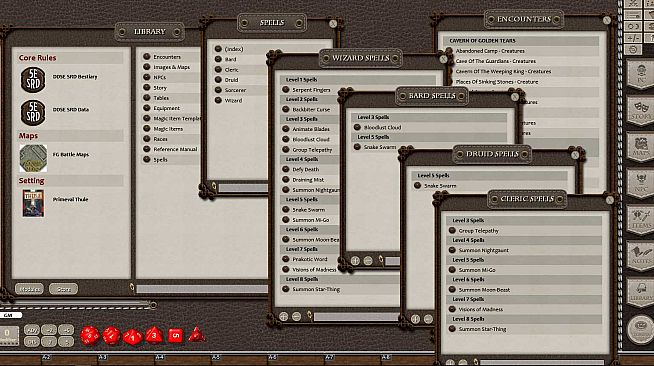Click the plus icon in Druid Spells footer

pyautogui.click(x=415, y=319)
